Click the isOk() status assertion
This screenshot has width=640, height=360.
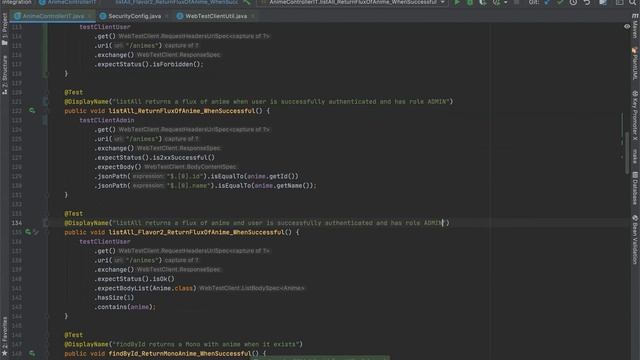pos(163,279)
